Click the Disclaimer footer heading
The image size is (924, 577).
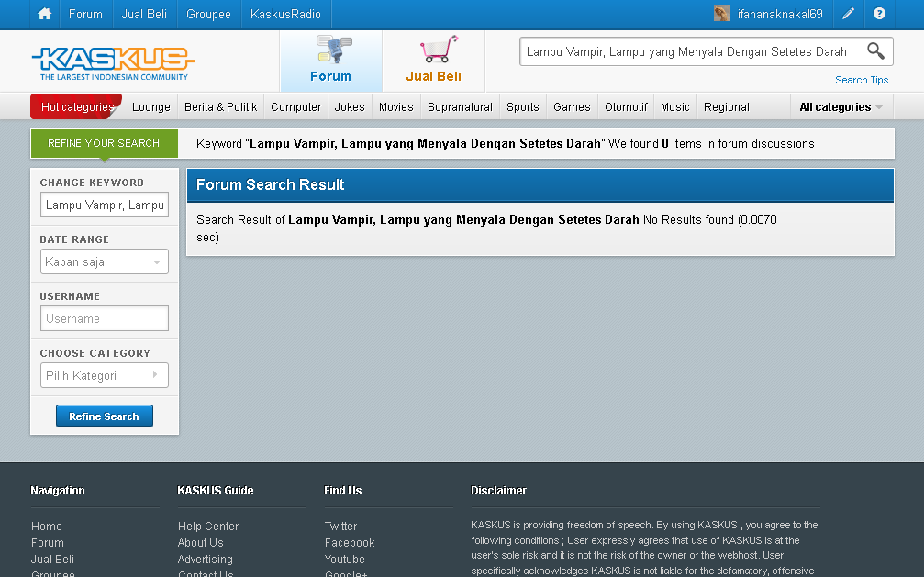coord(498,491)
